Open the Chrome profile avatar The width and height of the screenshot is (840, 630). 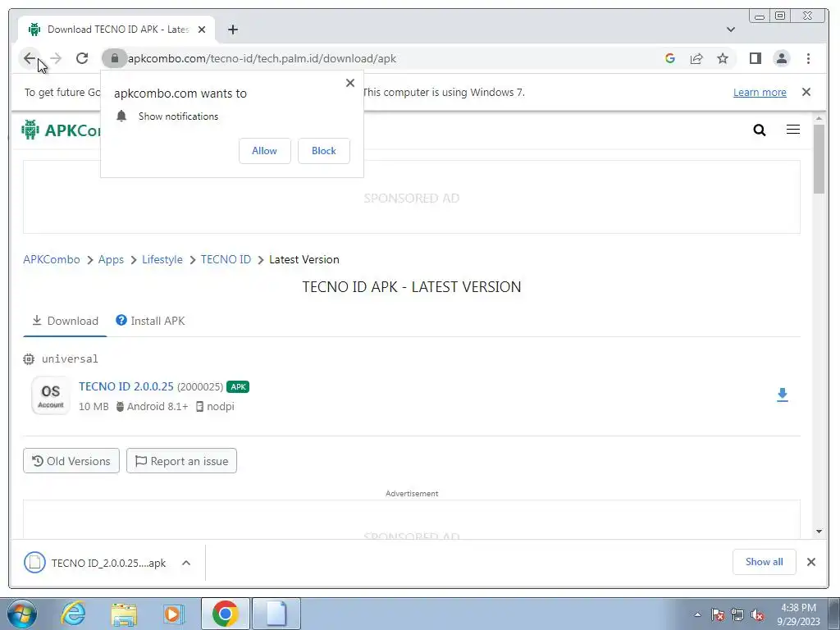click(x=782, y=58)
